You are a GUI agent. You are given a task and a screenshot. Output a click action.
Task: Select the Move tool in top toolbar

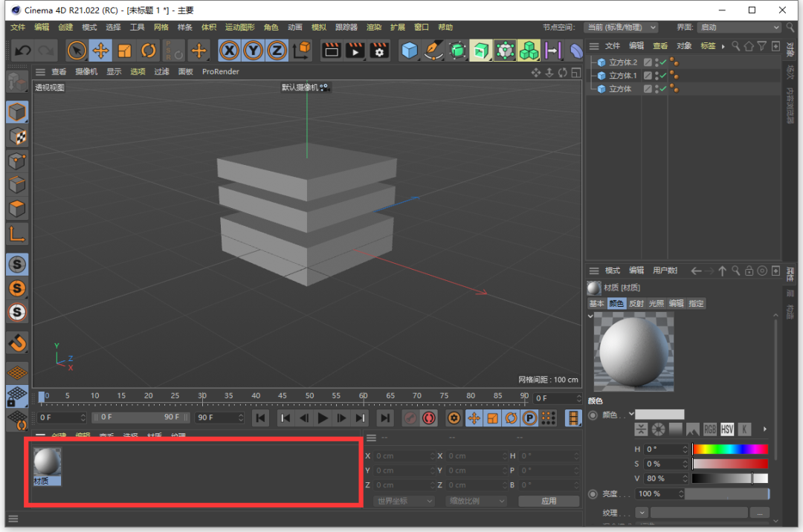(x=100, y=51)
